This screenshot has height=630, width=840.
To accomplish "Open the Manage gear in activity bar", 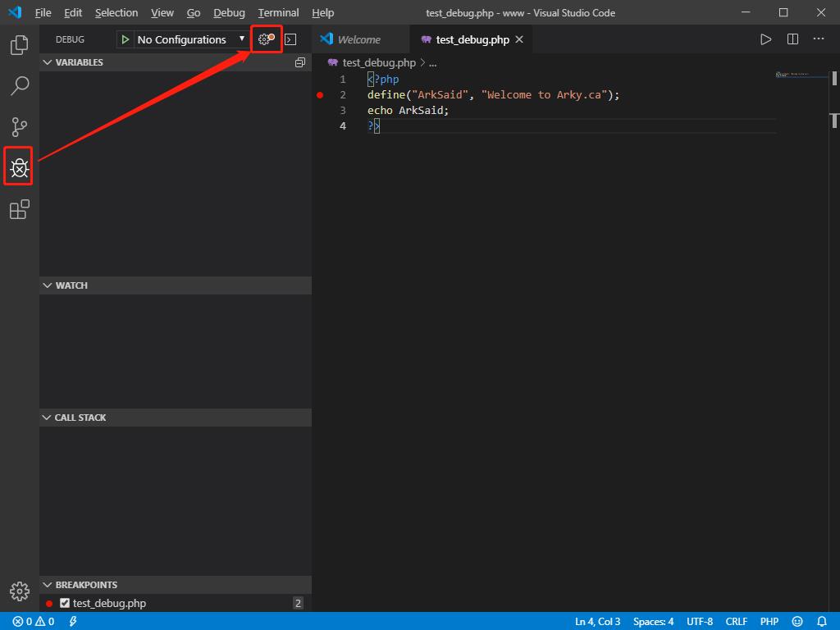I will 20,591.
